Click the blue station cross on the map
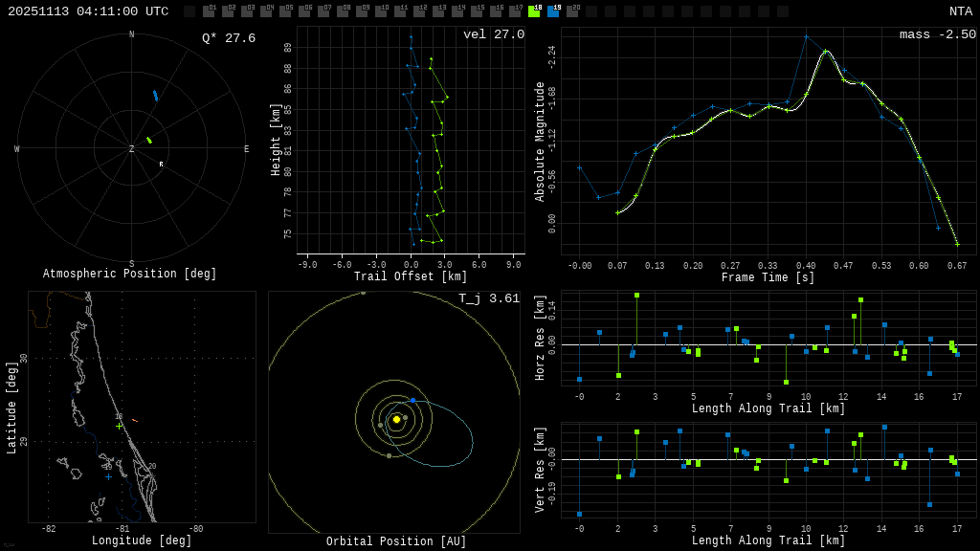This screenshot has height=551, width=980. [x=108, y=476]
